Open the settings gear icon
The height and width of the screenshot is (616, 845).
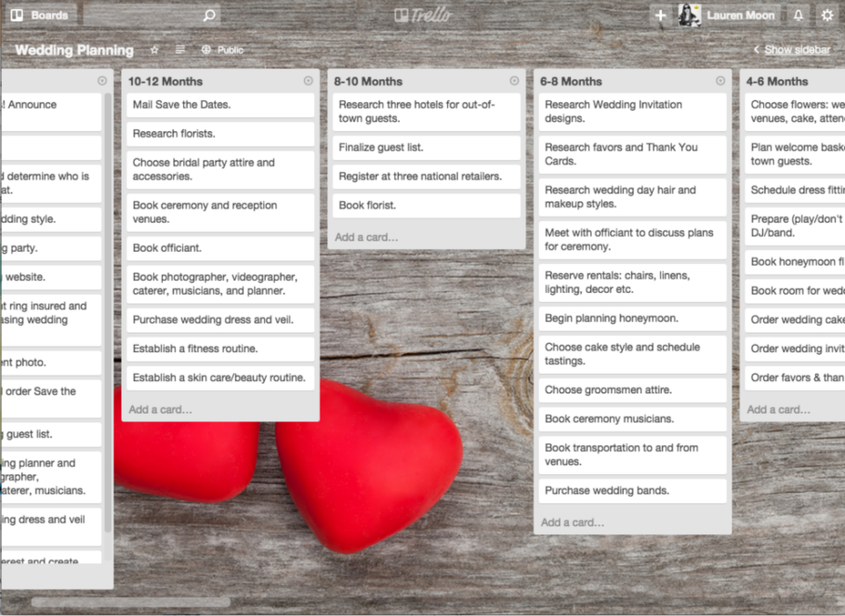[827, 15]
